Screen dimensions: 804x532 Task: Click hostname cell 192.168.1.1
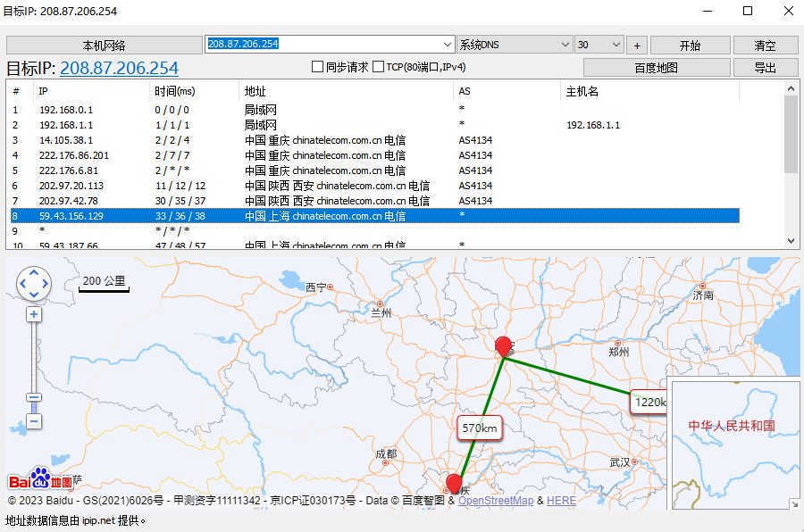pos(593,125)
